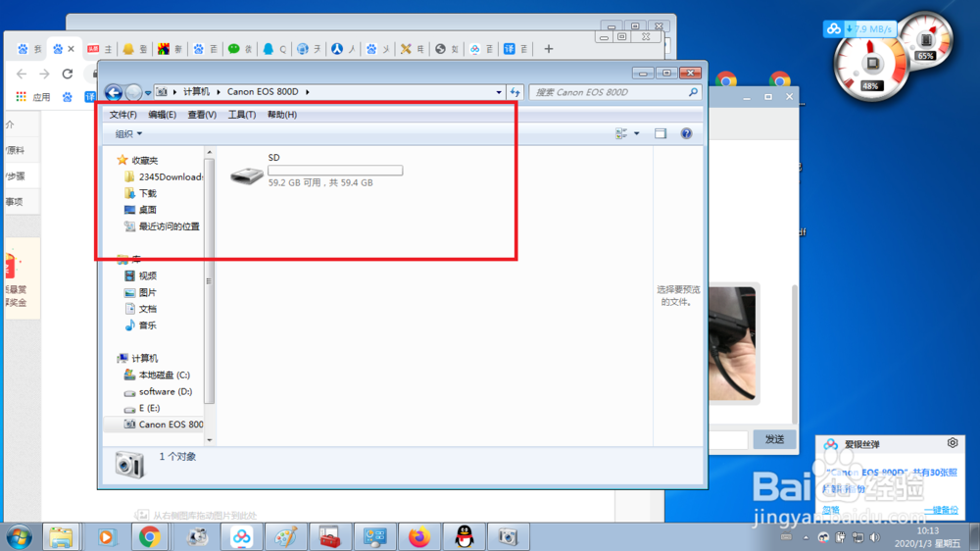
Task: Click 一键备份 link in popup
Action: coord(941,510)
